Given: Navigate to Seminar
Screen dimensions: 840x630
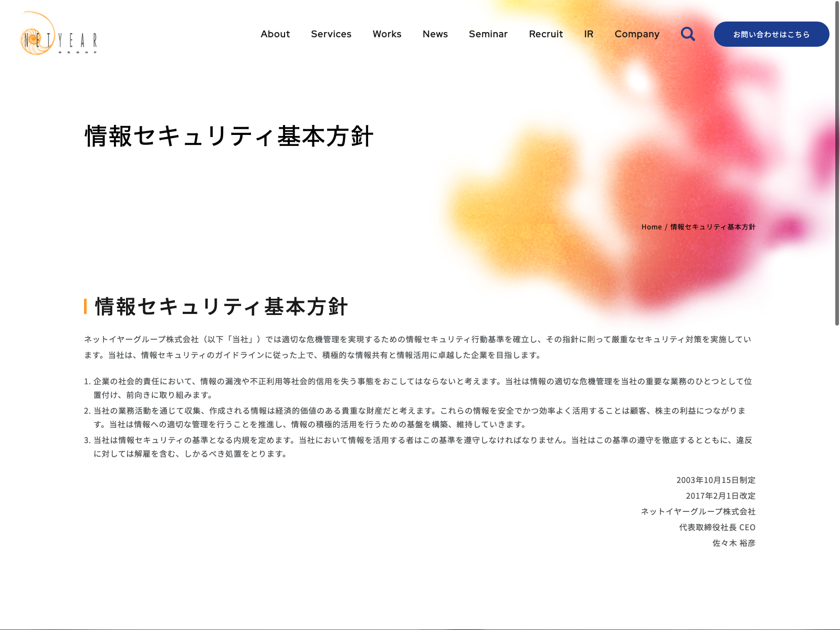Looking at the screenshot, I should [488, 34].
